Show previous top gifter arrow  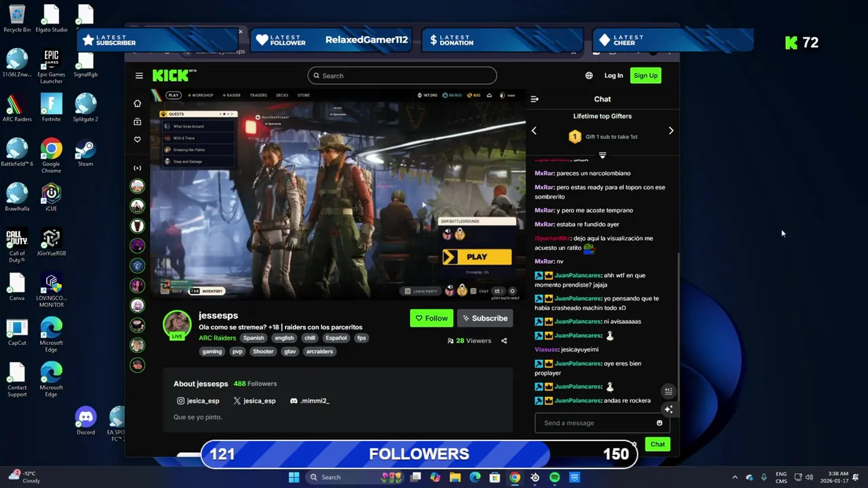(x=534, y=131)
